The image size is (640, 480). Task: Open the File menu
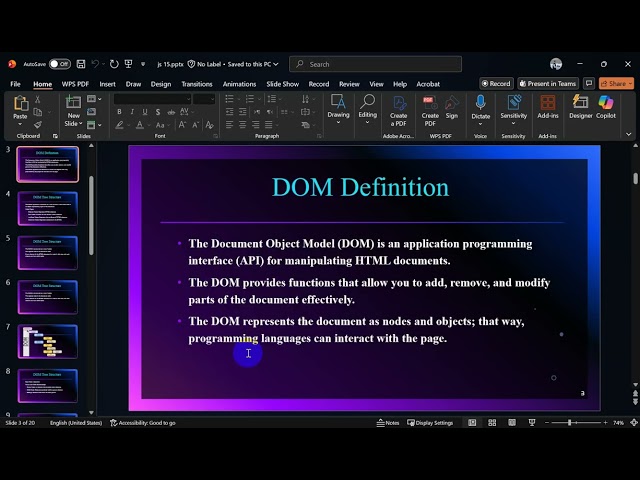pos(16,84)
